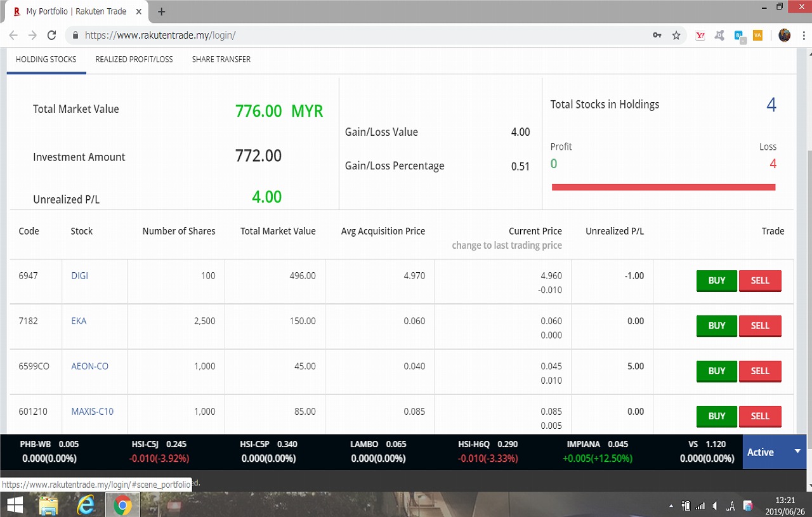The height and width of the screenshot is (517, 812).
Task: Open the orange VA extension icon
Action: [x=757, y=36]
